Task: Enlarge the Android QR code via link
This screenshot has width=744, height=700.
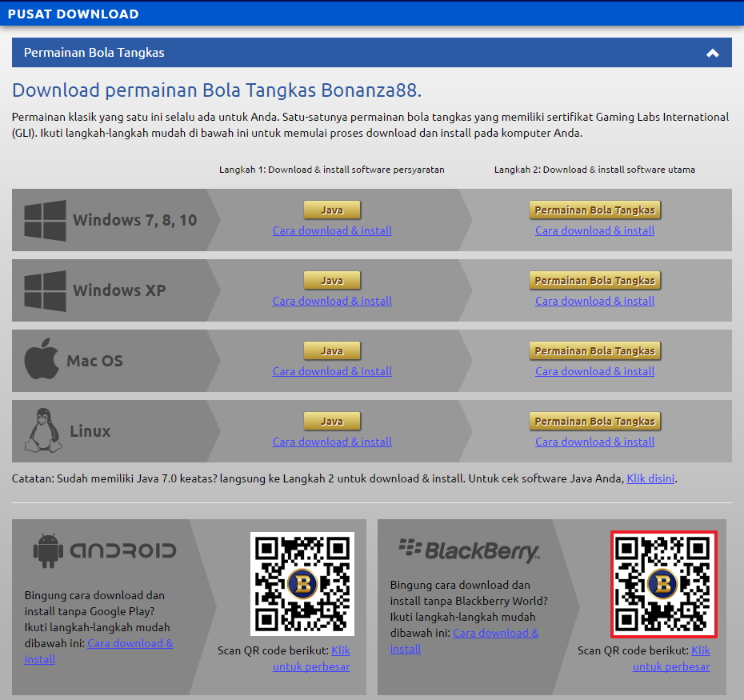Action: [311, 666]
